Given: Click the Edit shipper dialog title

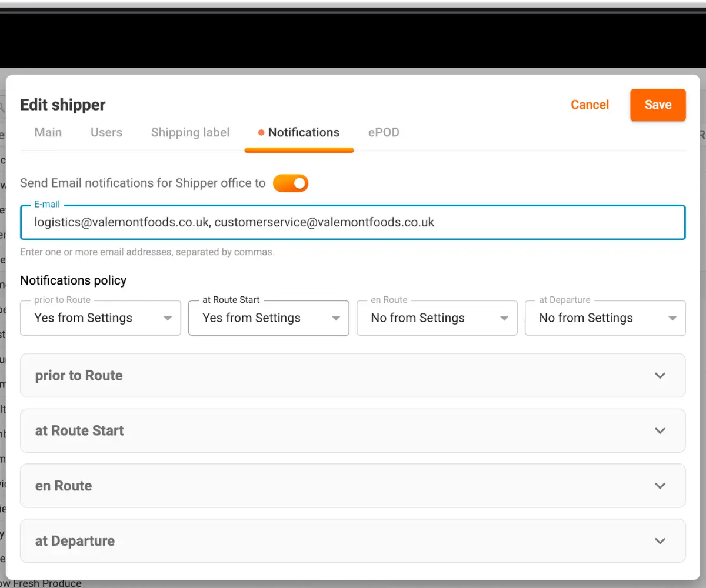Looking at the screenshot, I should (x=63, y=105).
